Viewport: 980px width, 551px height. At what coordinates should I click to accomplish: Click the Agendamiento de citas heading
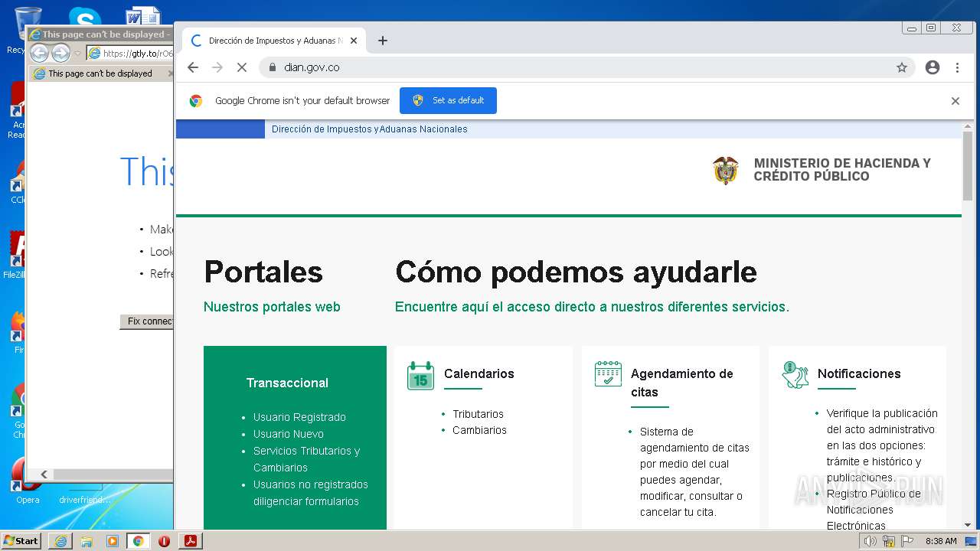[x=682, y=383]
